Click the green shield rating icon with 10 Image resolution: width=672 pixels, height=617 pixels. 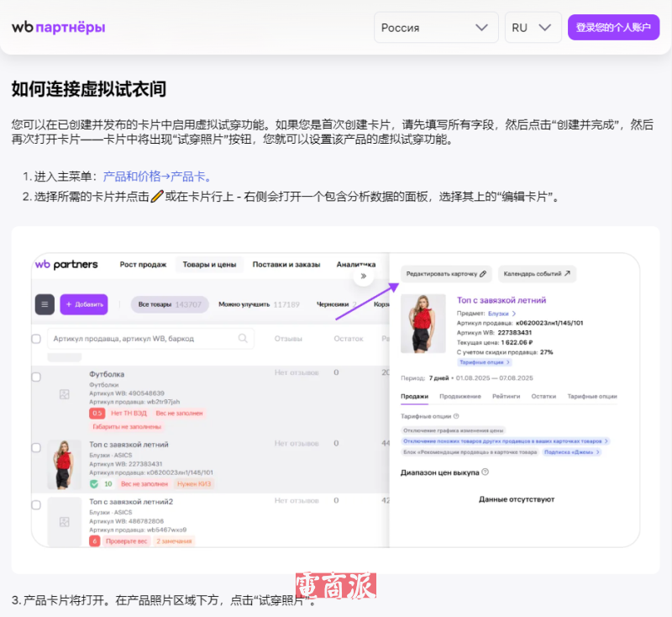click(x=94, y=484)
